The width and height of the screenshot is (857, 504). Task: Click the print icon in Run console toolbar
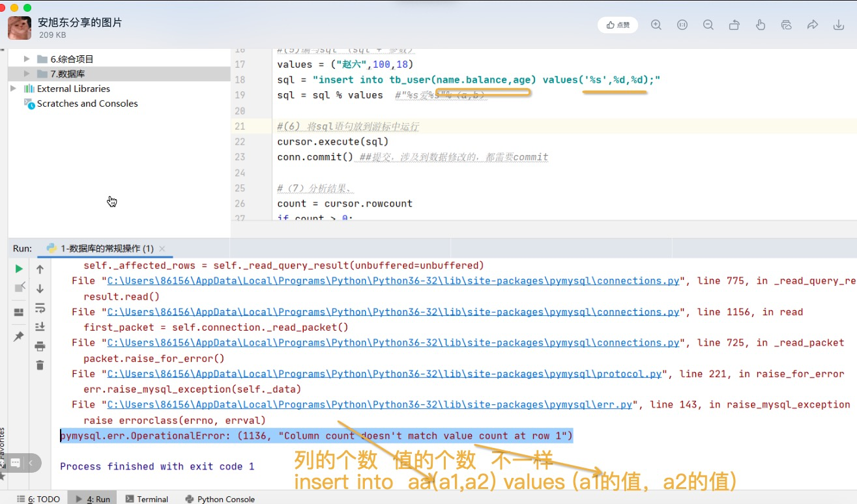tap(40, 346)
